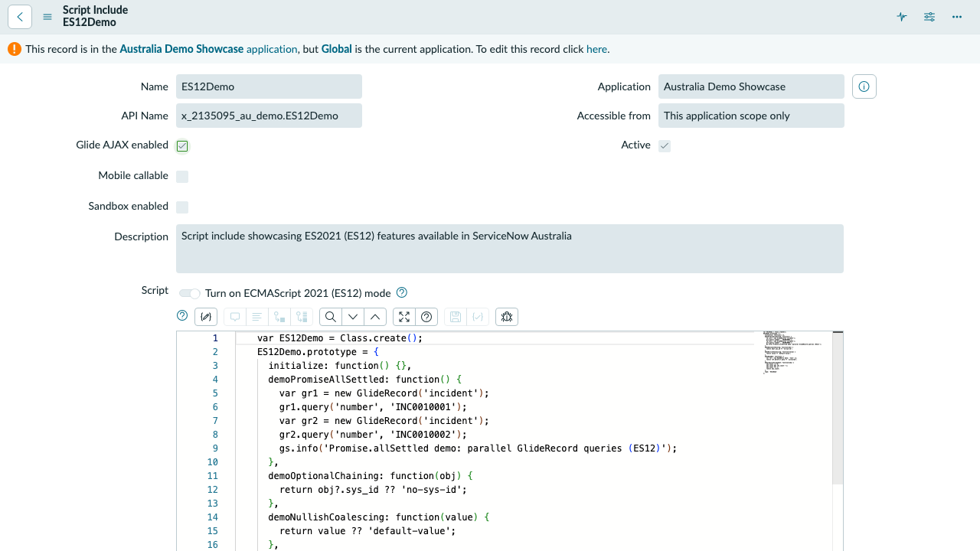Viewport: 980px width, 551px height.
Task: Click the Application field
Action: pos(751,86)
